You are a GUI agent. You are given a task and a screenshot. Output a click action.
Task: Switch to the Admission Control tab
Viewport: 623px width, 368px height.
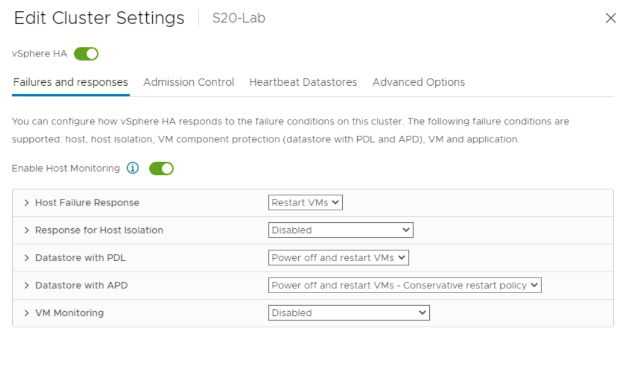coord(189,82)
